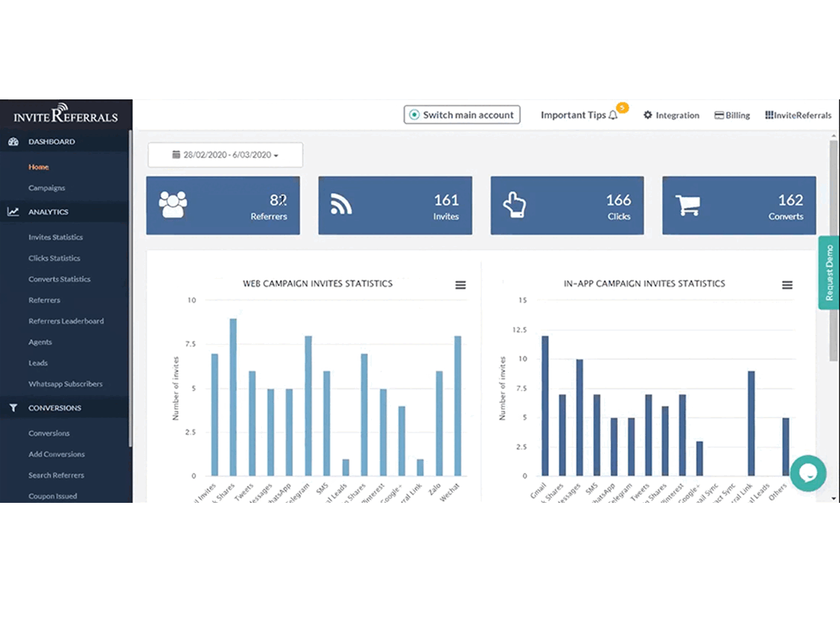Open Invites Statistics in sidebar
Screen dimensions: 840x619
(56, 238)
